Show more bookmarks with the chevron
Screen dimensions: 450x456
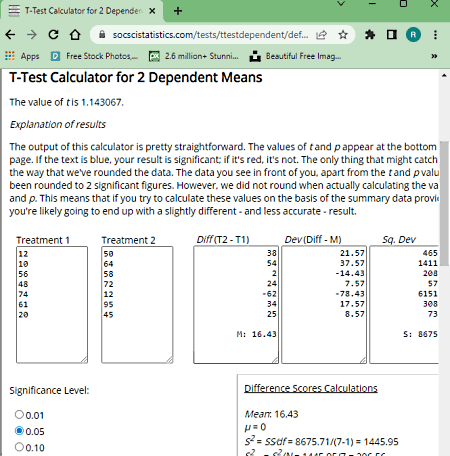coord(434,56)
